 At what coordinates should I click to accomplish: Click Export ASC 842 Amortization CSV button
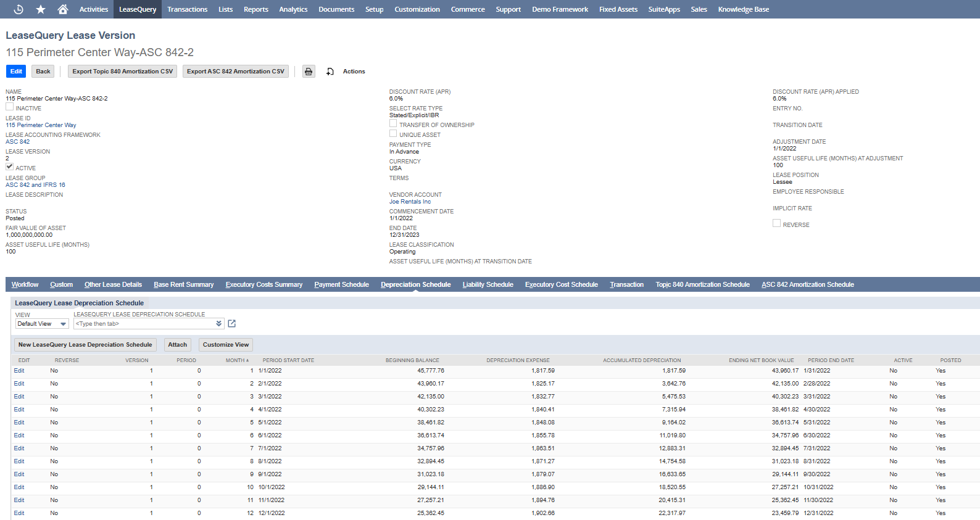pyautogui.click(x=236, y=72)
